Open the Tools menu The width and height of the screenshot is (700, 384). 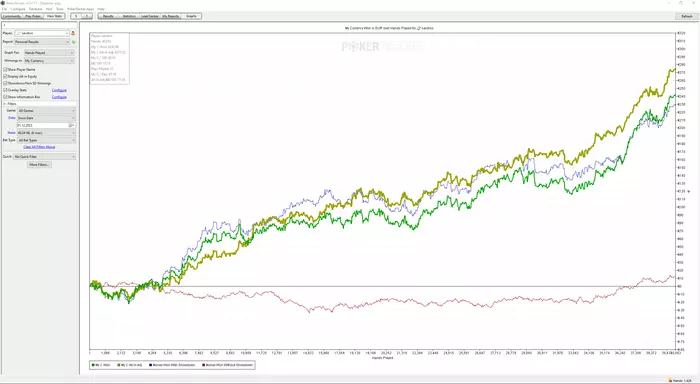pos(59,9)
